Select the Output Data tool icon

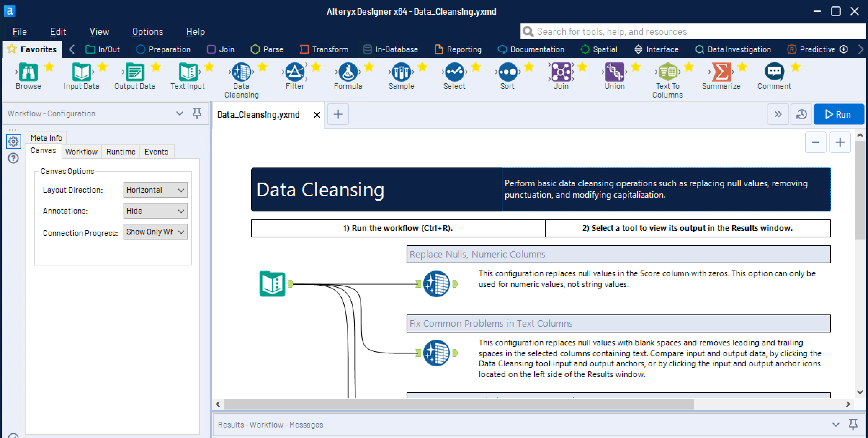(135, 72)
